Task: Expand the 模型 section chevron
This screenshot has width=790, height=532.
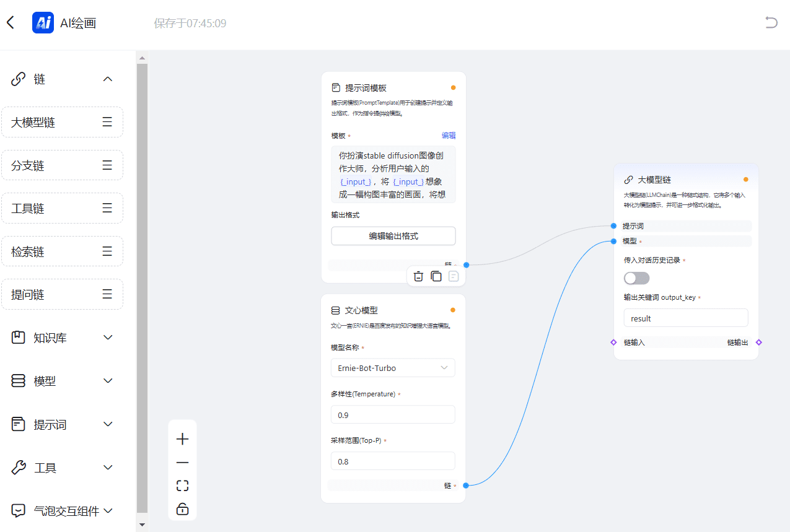Action: pos(108,381)
